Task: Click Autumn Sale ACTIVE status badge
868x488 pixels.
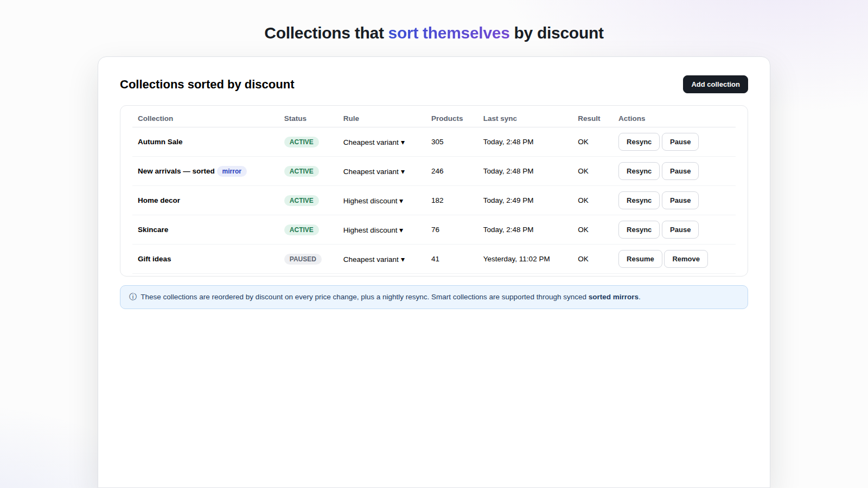Action: (302, 142)
